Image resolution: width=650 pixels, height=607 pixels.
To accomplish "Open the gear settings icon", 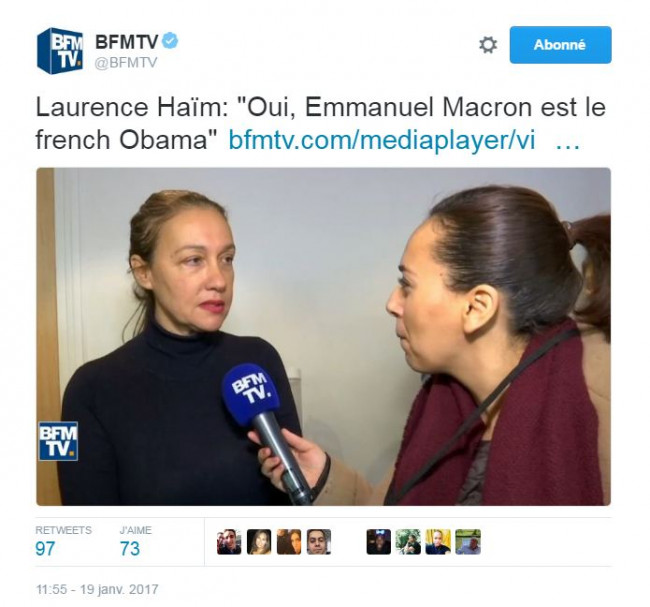I will (x=488, y=45).
